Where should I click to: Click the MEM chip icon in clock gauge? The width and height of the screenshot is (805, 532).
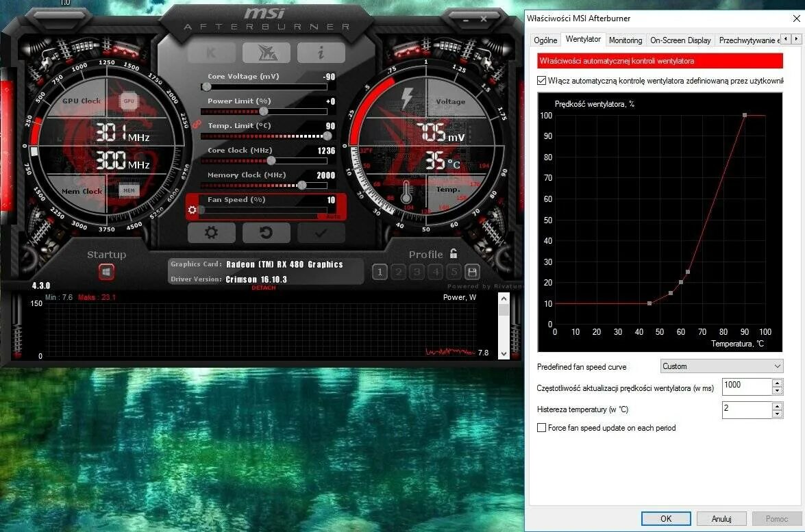coord(129,191)
